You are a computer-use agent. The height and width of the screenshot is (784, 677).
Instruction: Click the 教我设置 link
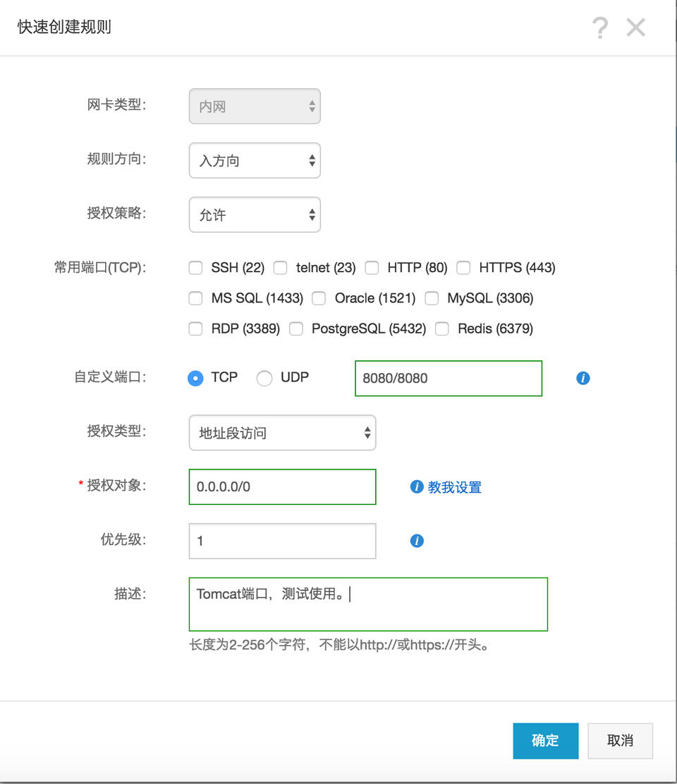456,486
